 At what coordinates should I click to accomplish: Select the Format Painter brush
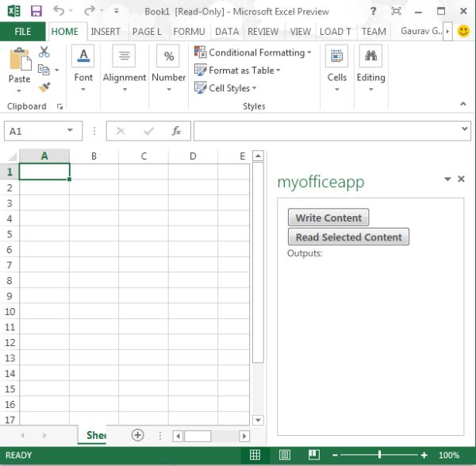(44, 87)
